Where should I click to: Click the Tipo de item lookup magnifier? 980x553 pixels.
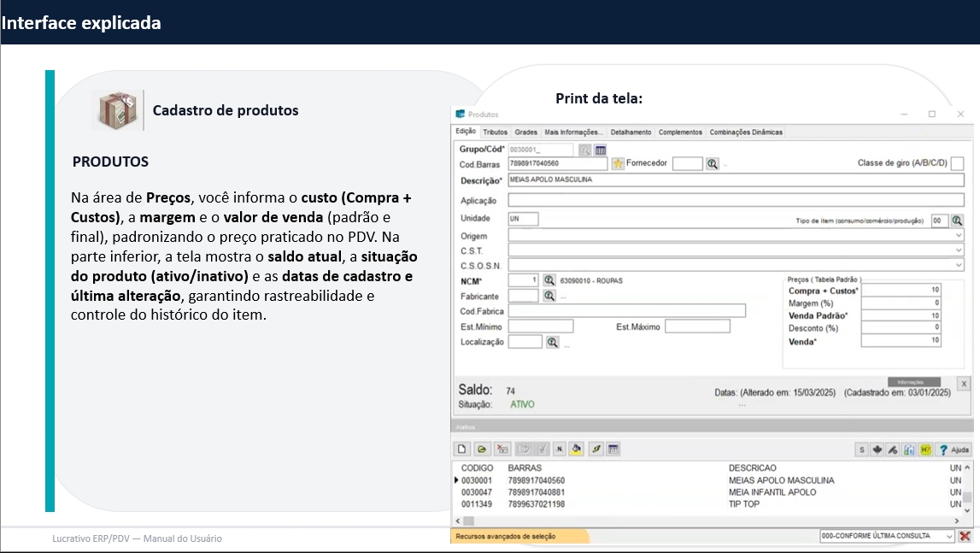957,221
